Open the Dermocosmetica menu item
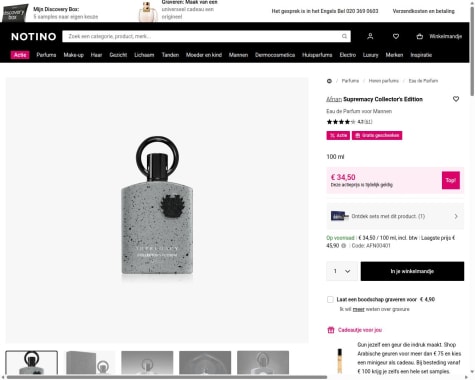 tap(275, 55)
